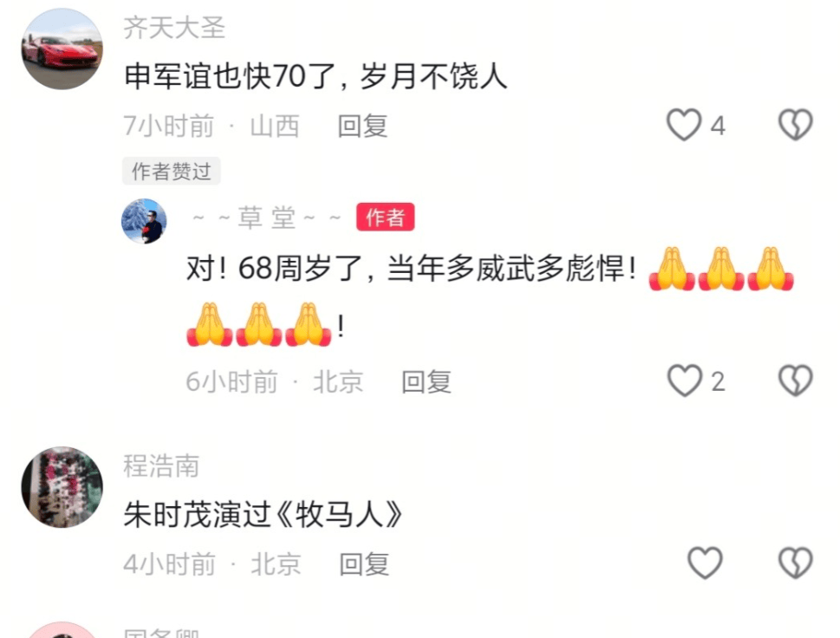840x638 pixels.
Task: Open author 草堂's snowy avatar
Action: 144,221
